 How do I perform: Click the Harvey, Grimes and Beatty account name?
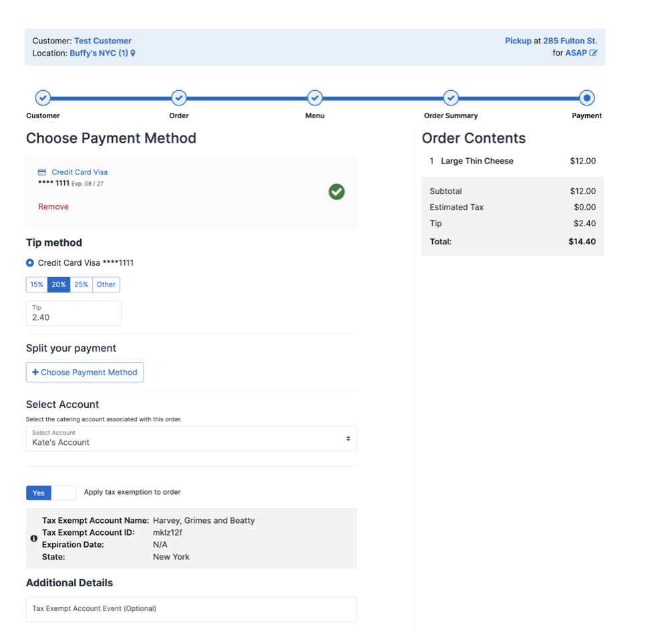point(204,521)
